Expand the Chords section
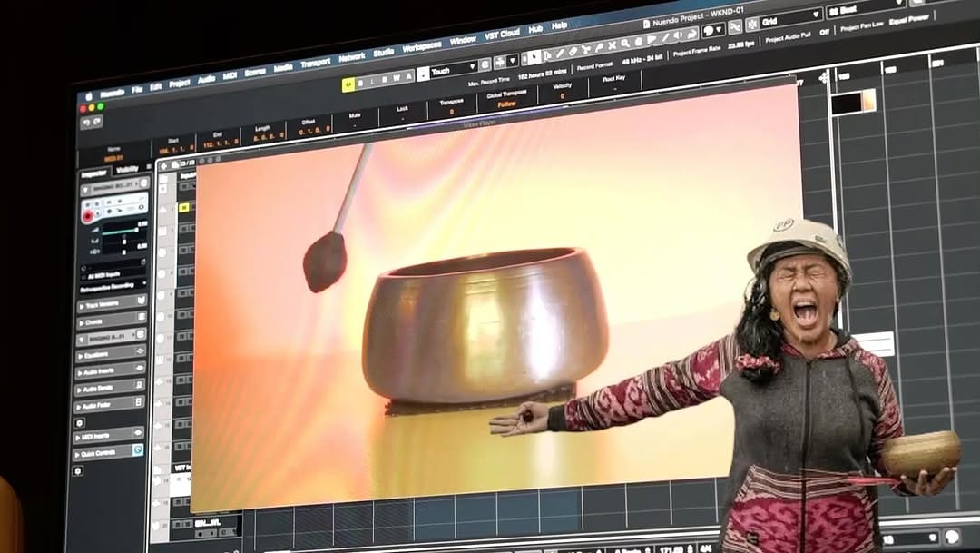This screenshot has width=980, height=553. click(x=111, y=321)
